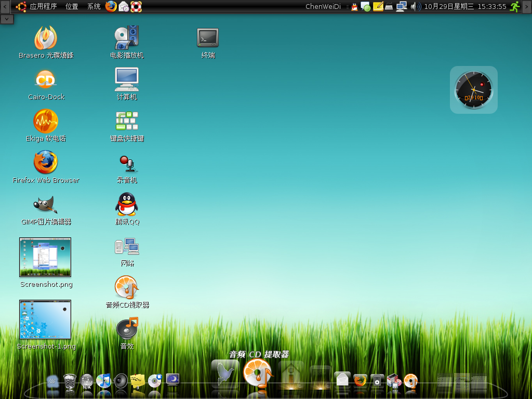Click the bird icon in the dock
The width and height of the screenshot is (532, 399).
pos(225,374)
